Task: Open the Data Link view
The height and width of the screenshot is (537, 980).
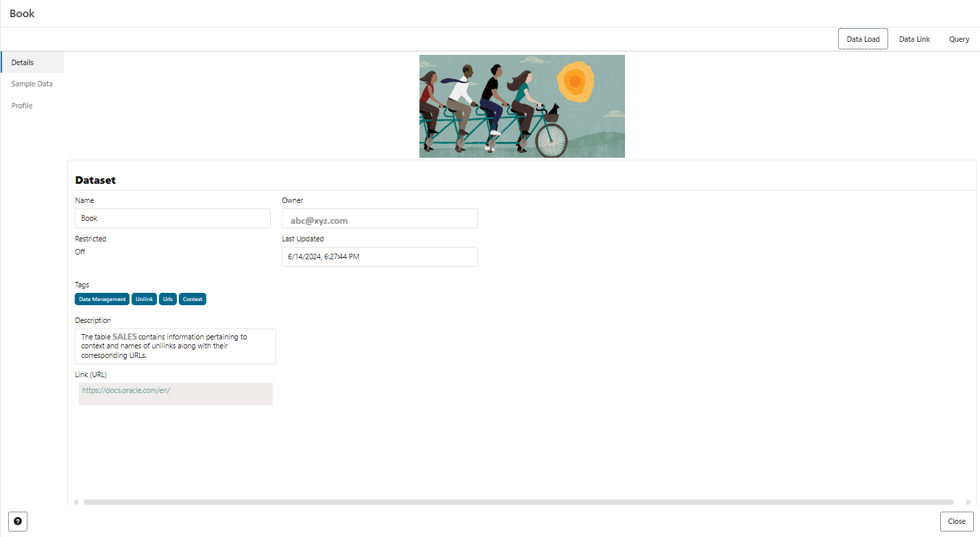Action: click(914, 38)
